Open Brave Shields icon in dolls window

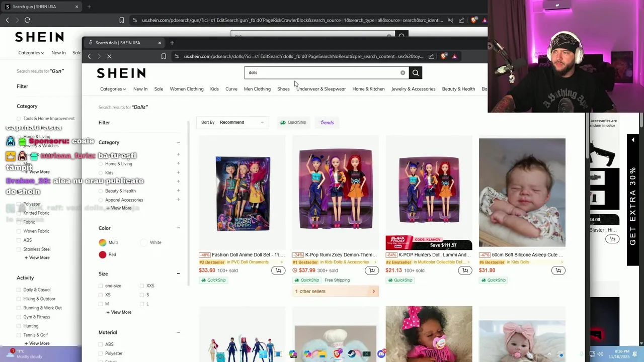point(443,56)
